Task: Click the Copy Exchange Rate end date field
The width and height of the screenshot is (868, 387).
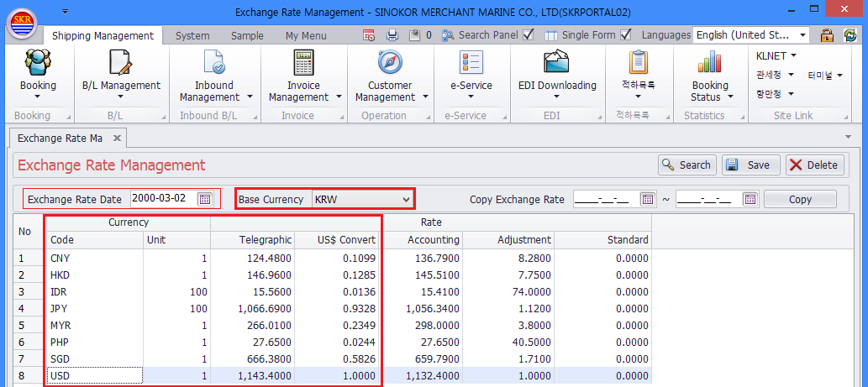Action: click(710, 200)
